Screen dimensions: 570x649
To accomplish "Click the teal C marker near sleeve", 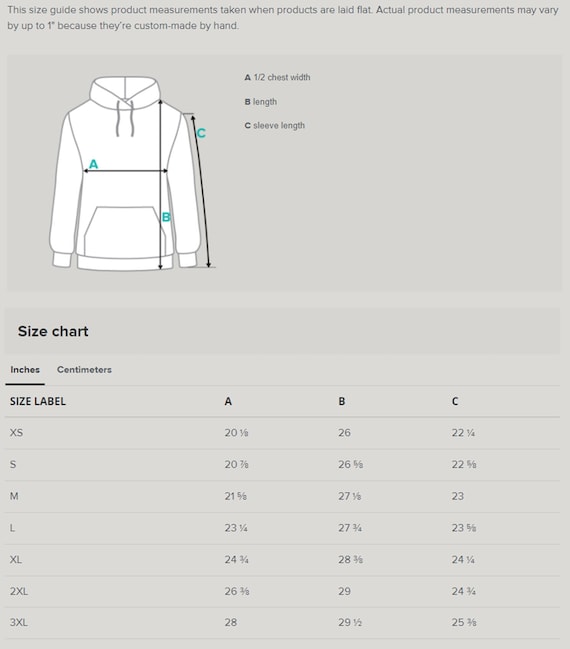I will [x=201, y=133].
